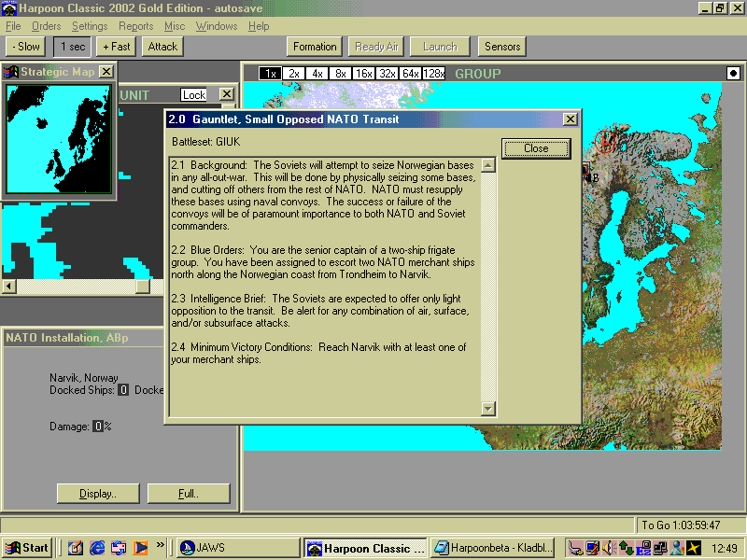
Task: Expand the Quick Launch overflow chevron
Action: pos(160,544)
